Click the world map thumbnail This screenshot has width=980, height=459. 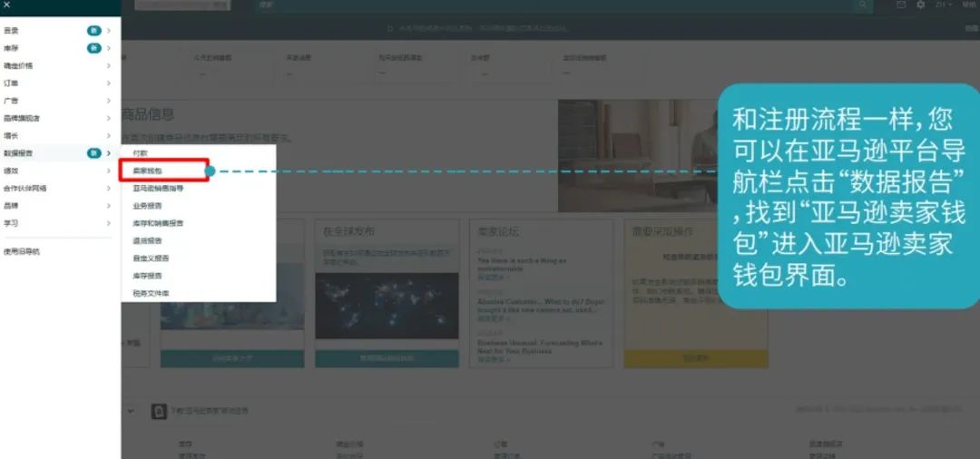coord(387,306)
